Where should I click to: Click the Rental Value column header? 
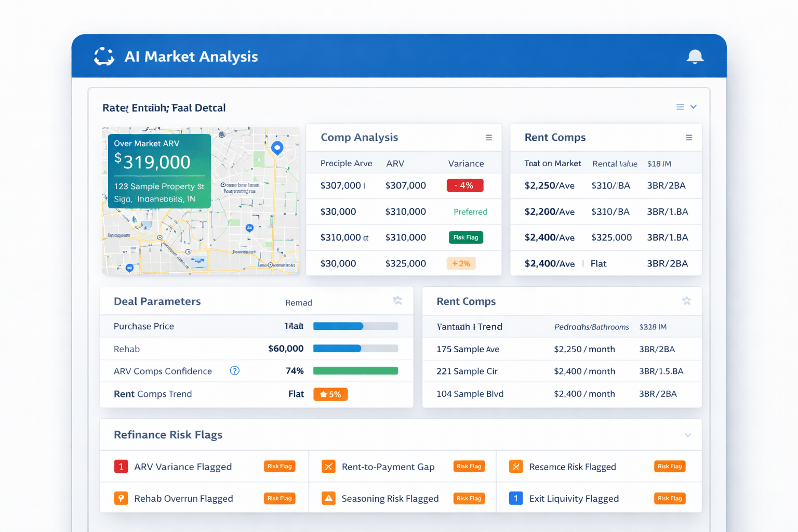[x=615, y=164]
